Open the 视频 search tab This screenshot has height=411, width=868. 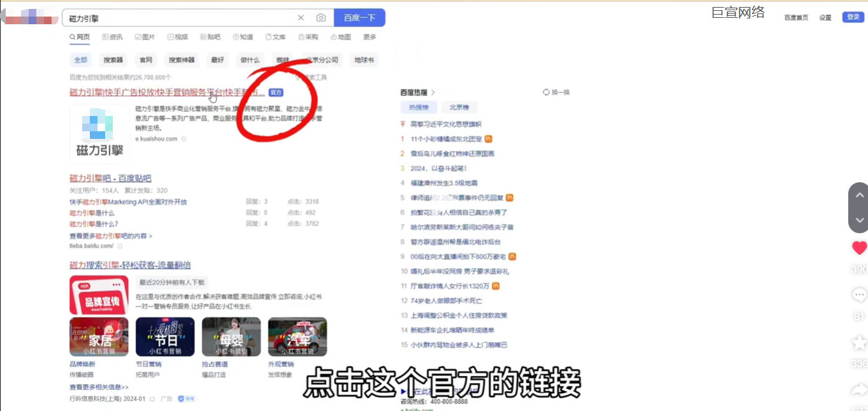(x=178, y=37)
